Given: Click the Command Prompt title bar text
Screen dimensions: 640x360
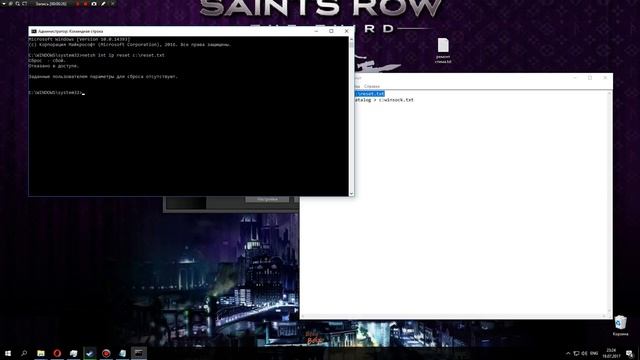Looking at the screenshot, I should (71, 31).
